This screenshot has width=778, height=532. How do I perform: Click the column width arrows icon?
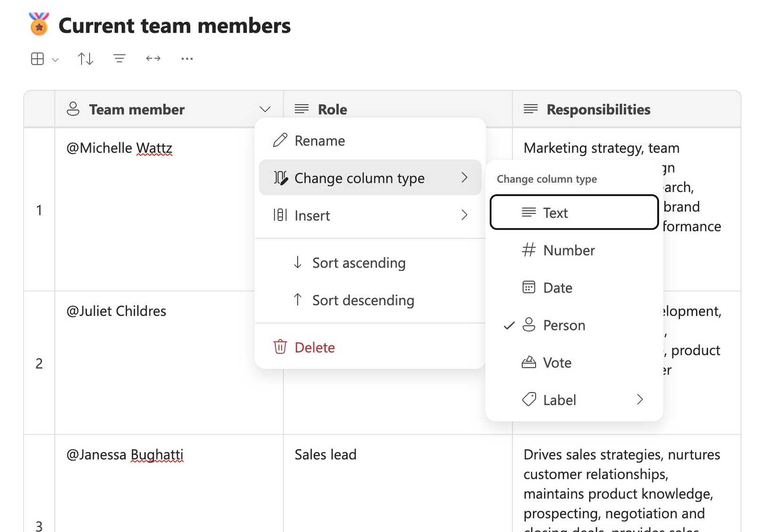(x=153, y=58)
